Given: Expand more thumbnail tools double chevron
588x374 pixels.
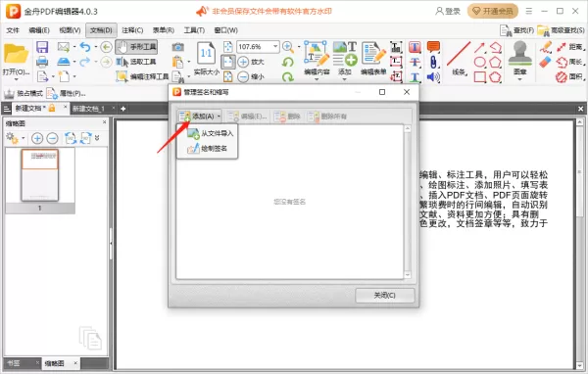Looking at the screenshot, I should click(97, 138).
